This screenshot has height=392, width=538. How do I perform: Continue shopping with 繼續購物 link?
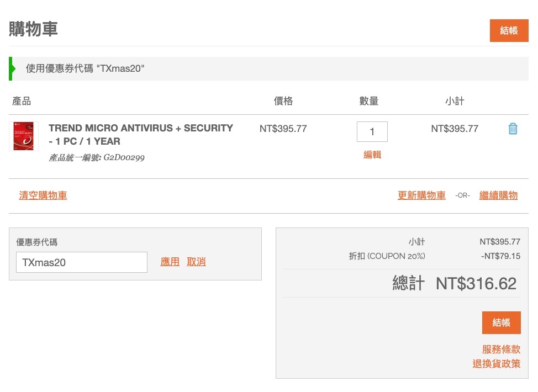[498, 195]
